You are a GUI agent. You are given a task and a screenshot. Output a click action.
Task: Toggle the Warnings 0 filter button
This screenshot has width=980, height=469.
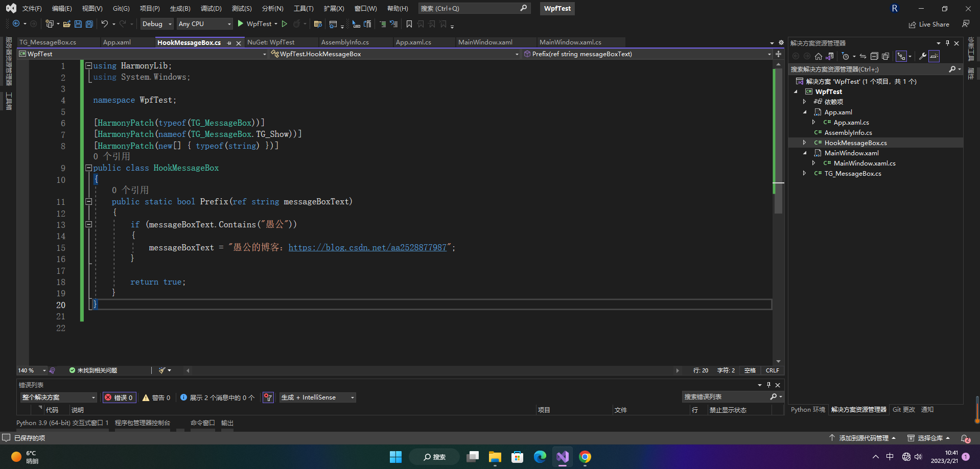coord(156,397)
